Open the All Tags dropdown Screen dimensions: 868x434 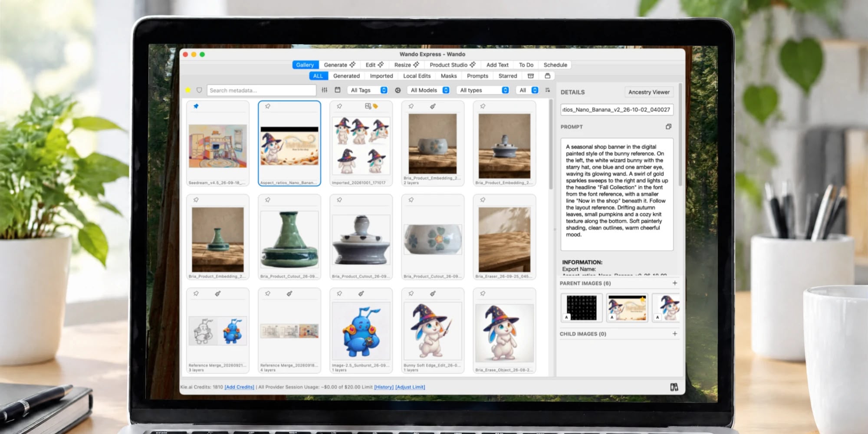pos(368,90)
